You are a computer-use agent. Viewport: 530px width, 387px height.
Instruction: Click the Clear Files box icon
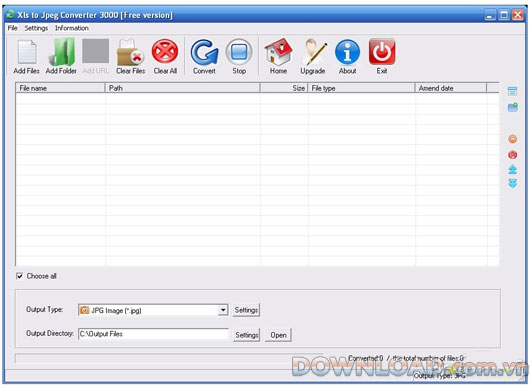130,52
